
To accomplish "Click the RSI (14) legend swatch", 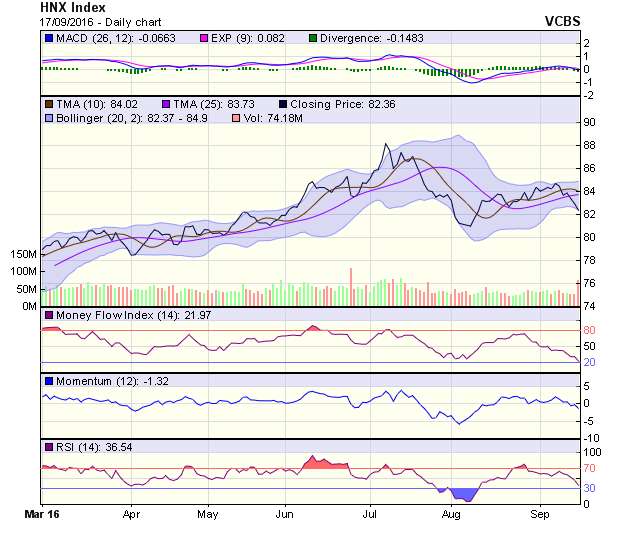I will coord(49,445).
